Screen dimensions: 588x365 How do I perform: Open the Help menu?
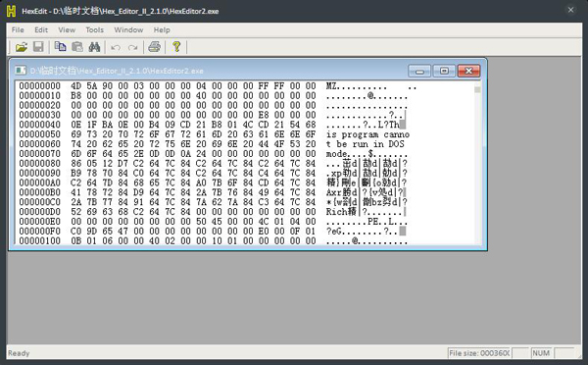click(x=162, y=29)
